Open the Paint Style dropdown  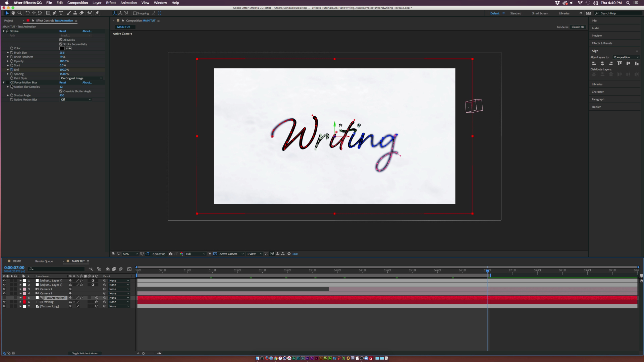click(x=80, y=78)
